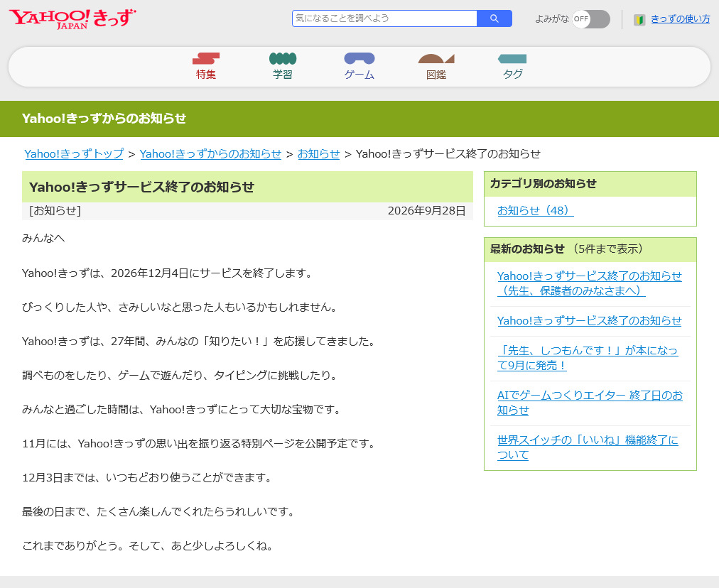Open the 特集 menu label
The height and width of the screenshot is (588, 719).
click(x=206, y=75)
